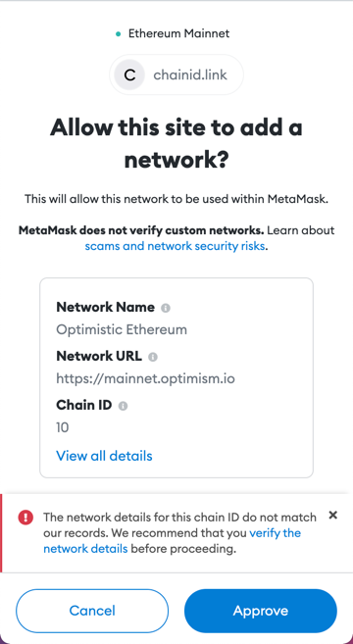Click the Ethereum Mainnet network label
Screen dimensions: 353x644
[178, 33]
